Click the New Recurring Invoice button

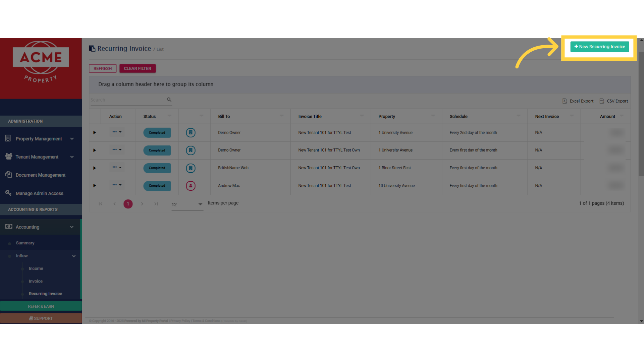tap(599, 47)
